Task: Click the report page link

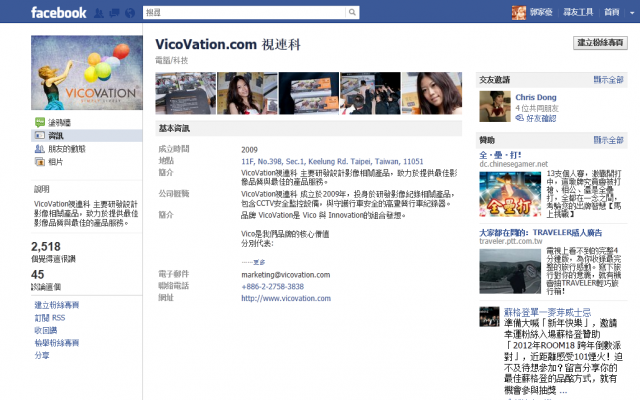Action: (57, 343)
